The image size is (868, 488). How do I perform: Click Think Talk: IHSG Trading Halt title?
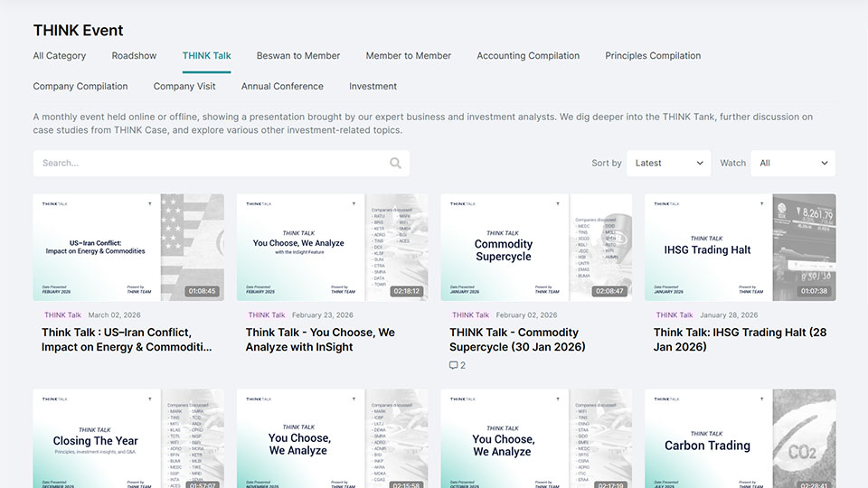(729, 339)
